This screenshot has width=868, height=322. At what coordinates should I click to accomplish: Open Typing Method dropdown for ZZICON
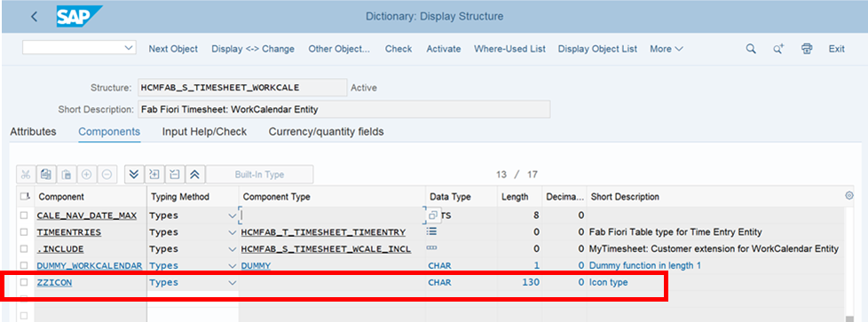coord(233,282)
